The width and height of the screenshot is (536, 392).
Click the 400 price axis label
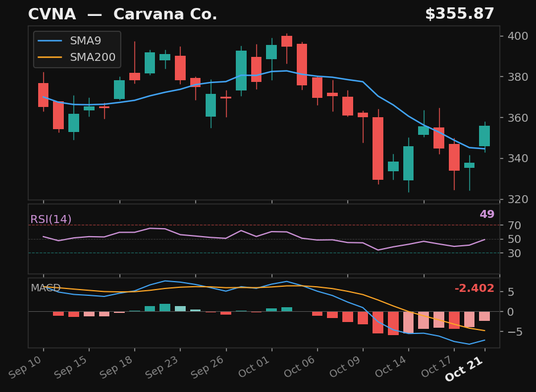click(518, 36)
